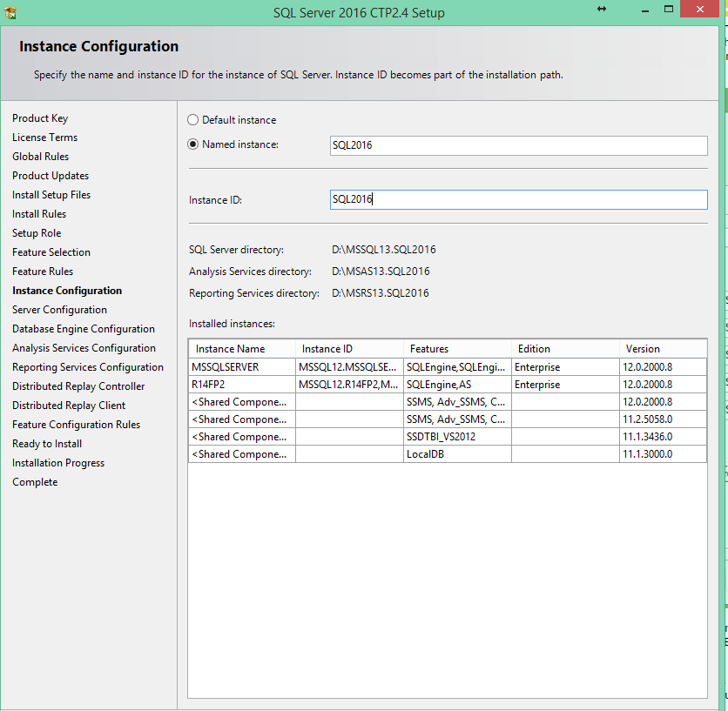
Task: Go to the Install Setup Files step
Action: (51, 195)
